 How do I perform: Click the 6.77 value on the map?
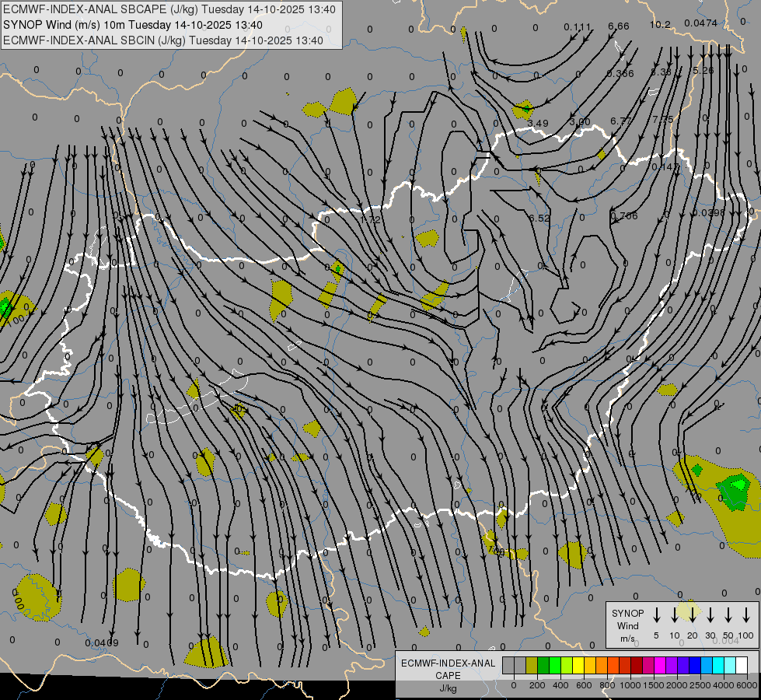[x=621, y=121]
